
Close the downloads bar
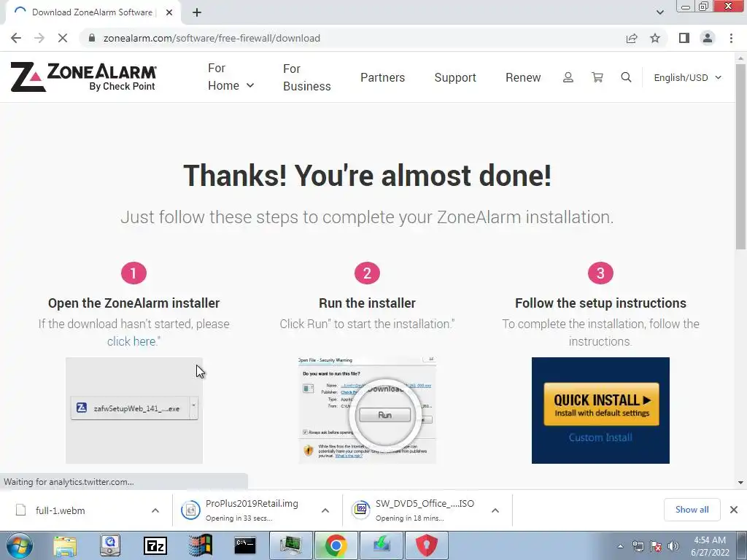(x=734, y=510)
